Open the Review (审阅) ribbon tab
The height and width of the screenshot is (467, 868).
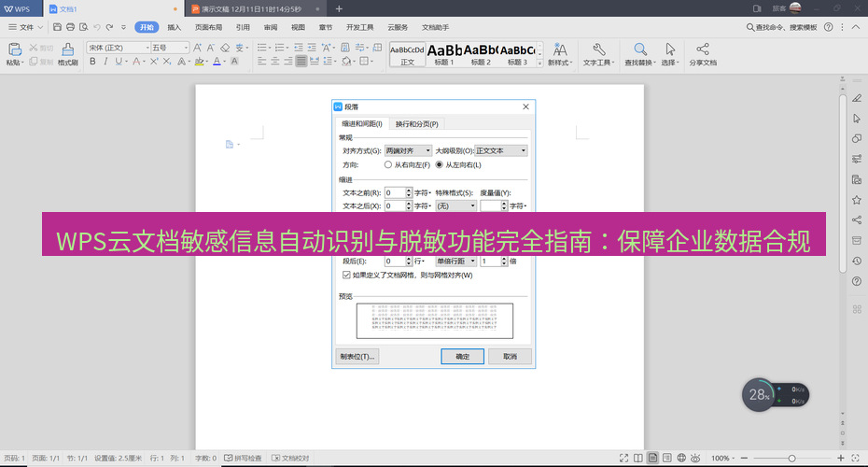pyautogui.click(x=270, y=27)
